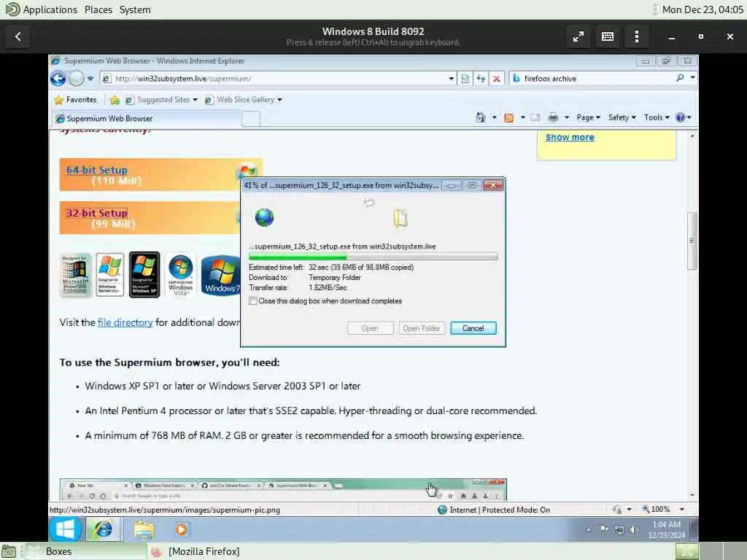
Task: Click the Read Mail icon
Action: pos(535,117)
